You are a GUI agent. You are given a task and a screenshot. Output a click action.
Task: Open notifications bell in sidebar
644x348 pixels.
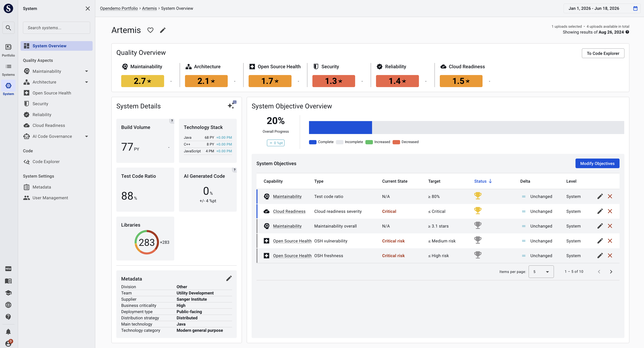tap(8, 332)
